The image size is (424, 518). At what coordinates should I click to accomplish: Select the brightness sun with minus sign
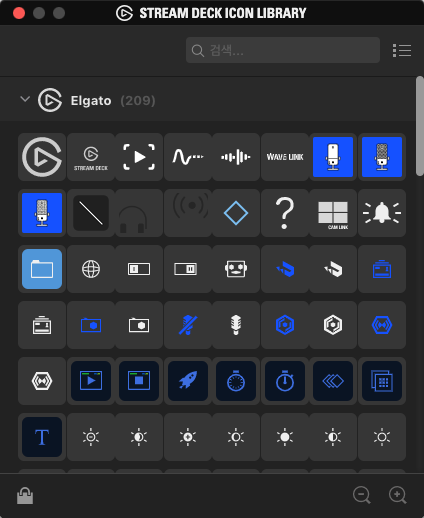91,437
